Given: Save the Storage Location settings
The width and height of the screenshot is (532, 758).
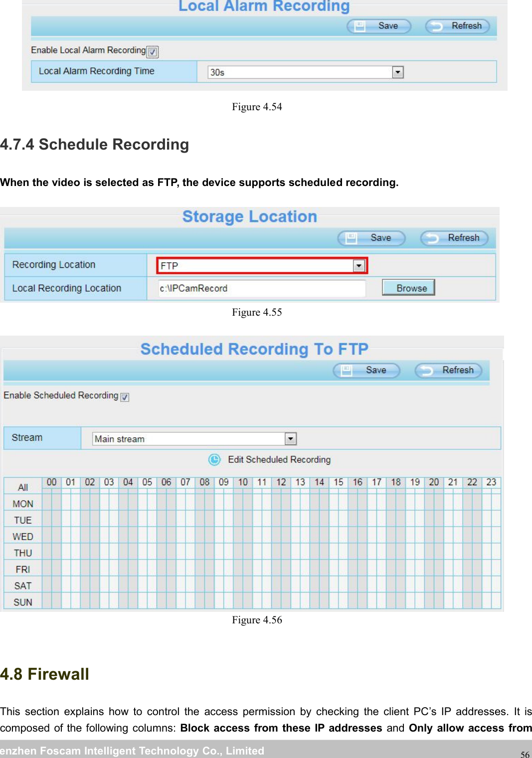Looking at the screenshot, I should pos(371,238).
